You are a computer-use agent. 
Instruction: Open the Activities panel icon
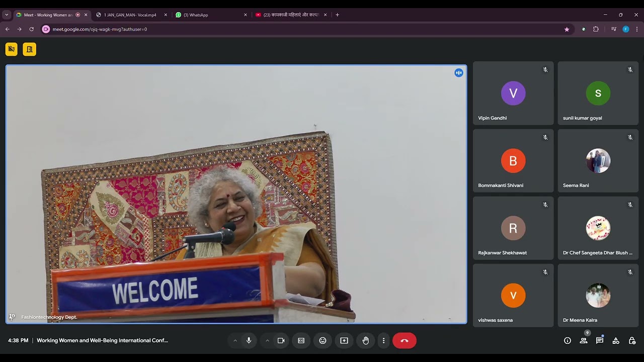(616, 340)
